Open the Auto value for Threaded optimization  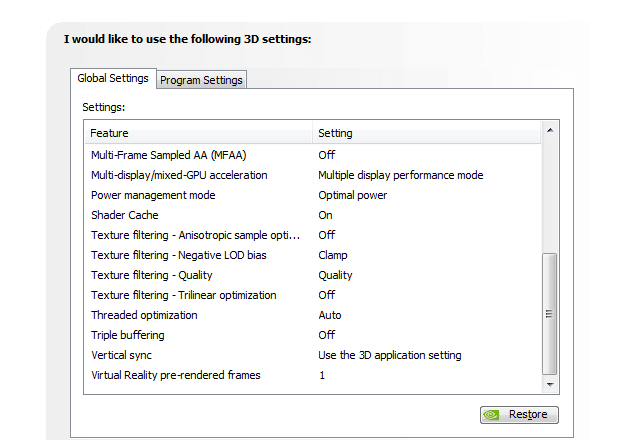tap(330, 315)
